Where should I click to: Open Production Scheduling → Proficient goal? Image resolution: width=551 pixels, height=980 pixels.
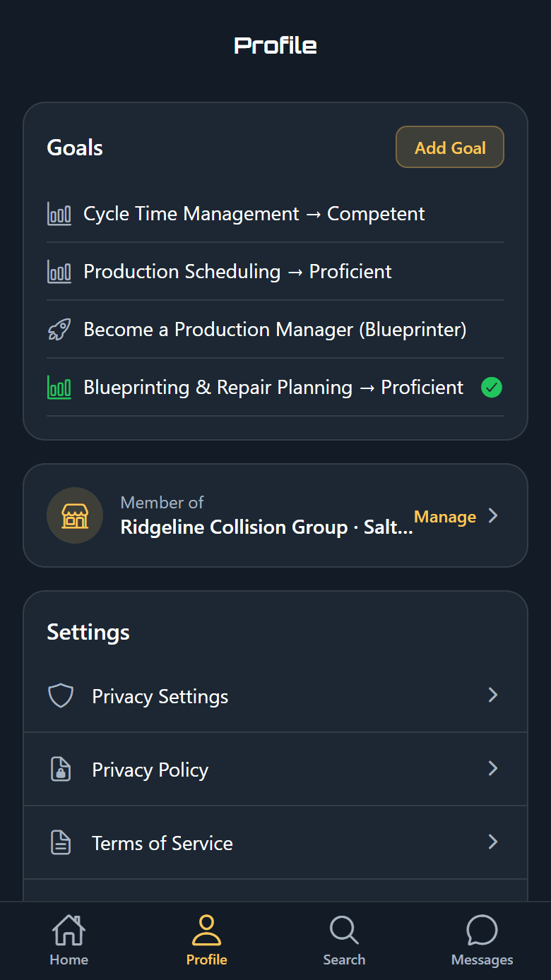[275, 271]
